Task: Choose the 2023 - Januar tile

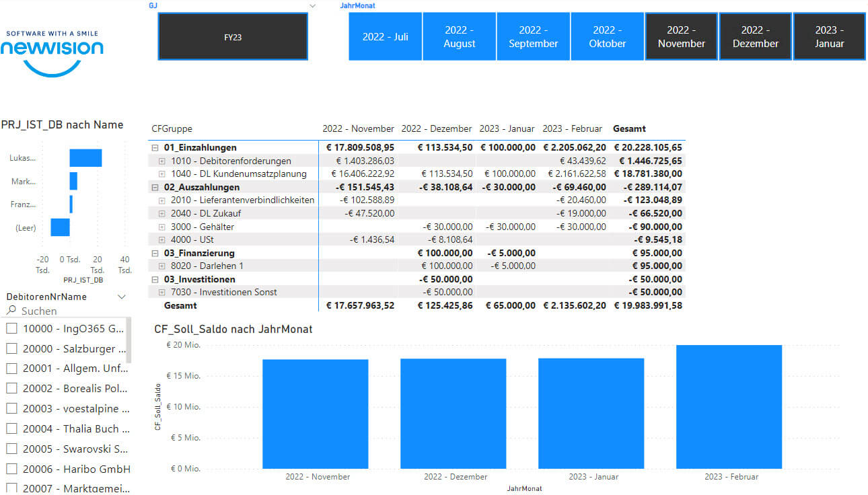Action: (829, 37)
